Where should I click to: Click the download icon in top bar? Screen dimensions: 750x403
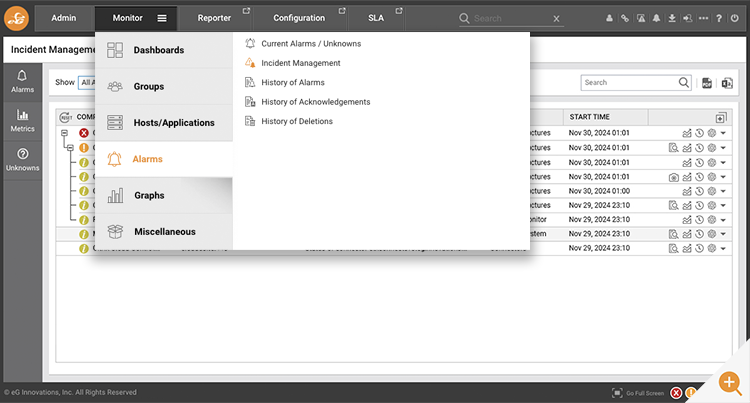[x=672, y=18]
